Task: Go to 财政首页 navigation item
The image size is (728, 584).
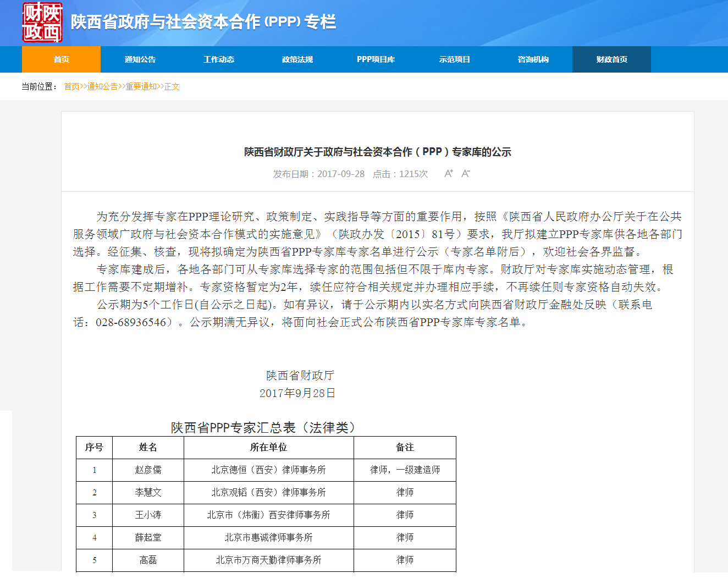Action: pos(611,59)
